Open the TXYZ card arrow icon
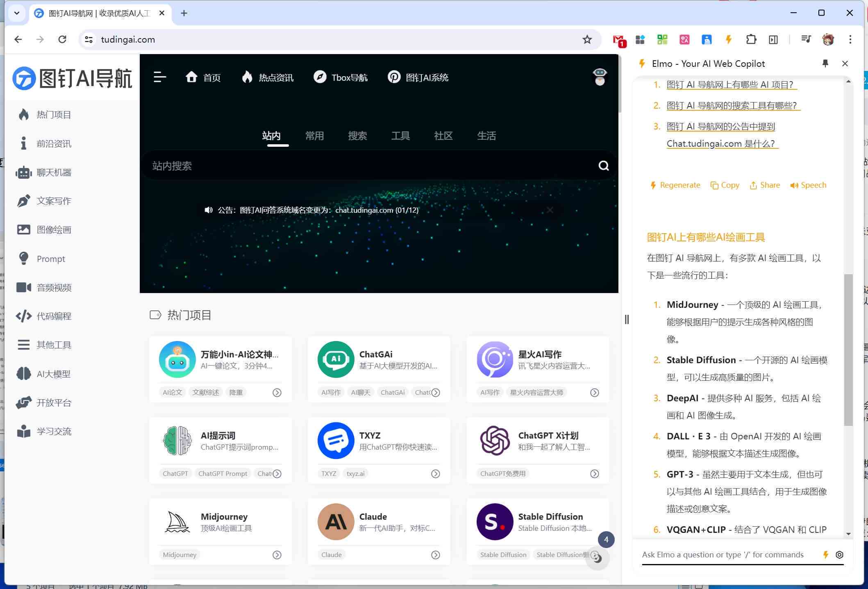Screen dimensions: 868x589 [x=436, y=473]
